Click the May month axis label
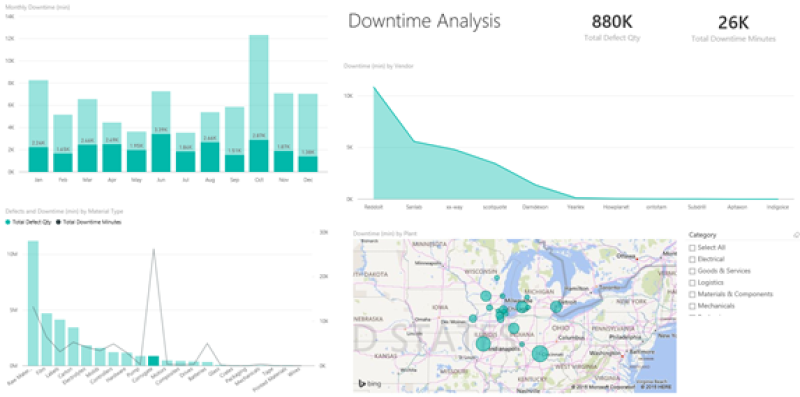800x397 pixels. tap(136, 180)
